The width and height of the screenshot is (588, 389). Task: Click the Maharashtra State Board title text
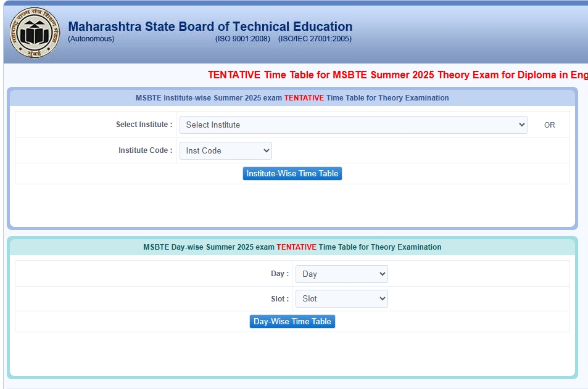[211, 27]
